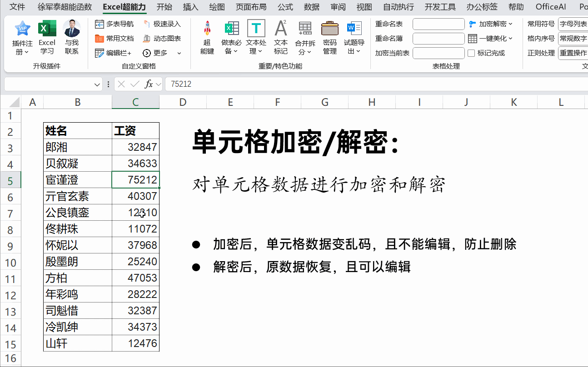Click the 文本处理 T icon

click(256, 28)
